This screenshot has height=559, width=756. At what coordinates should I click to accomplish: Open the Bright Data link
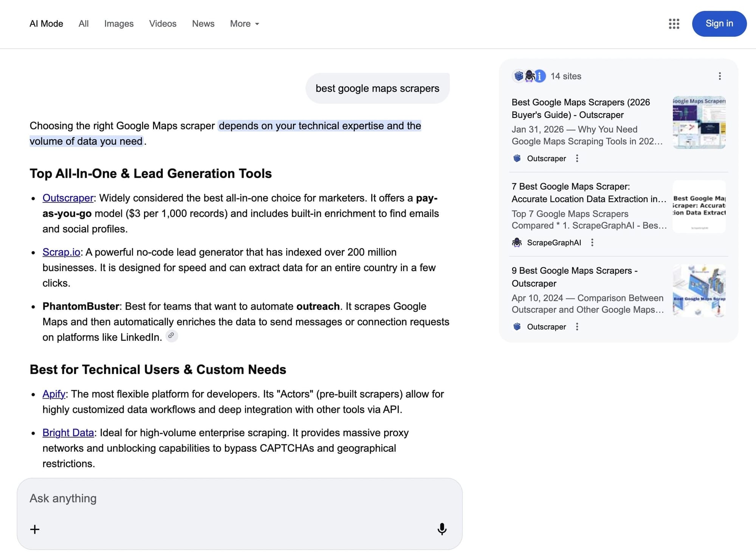[68, 432]
